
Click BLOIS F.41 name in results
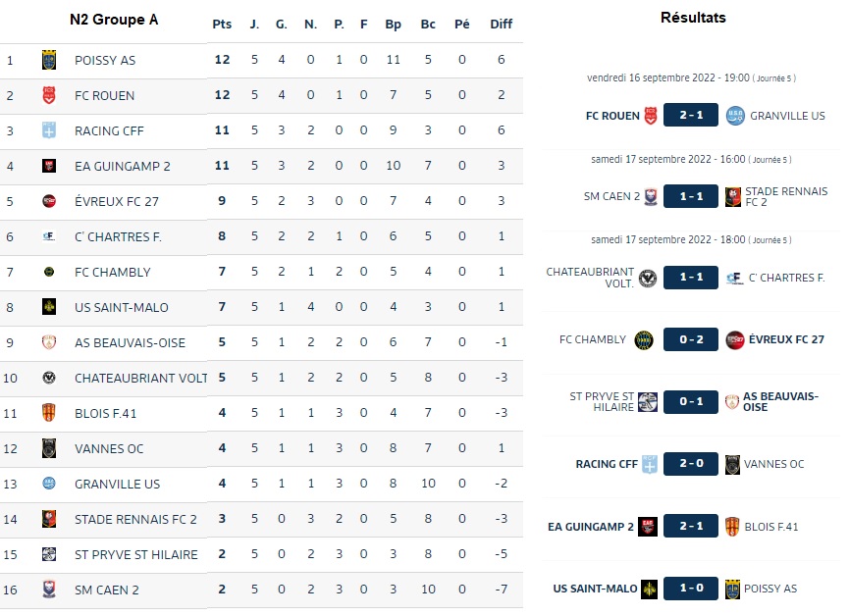click(771, 527)
